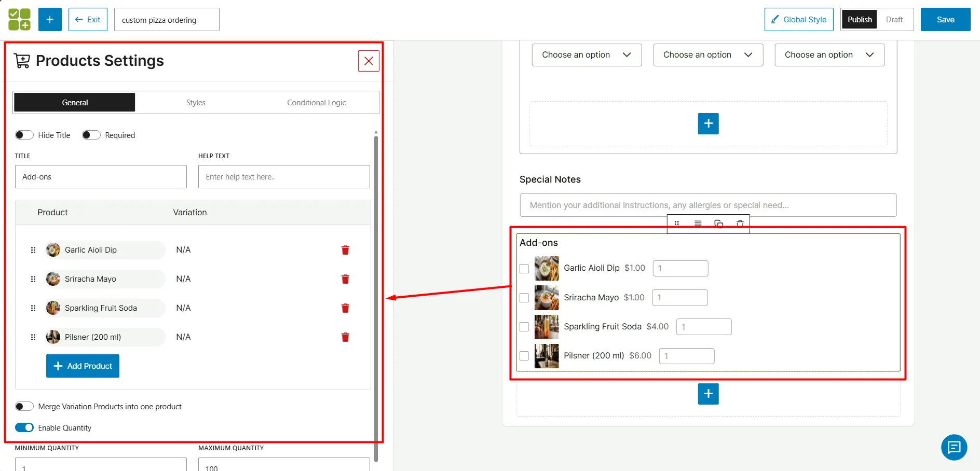Check the Garlic Aioli Dip add-on checkbox
This screenshot has height=471, width=980.
click(x=524, y=269)
